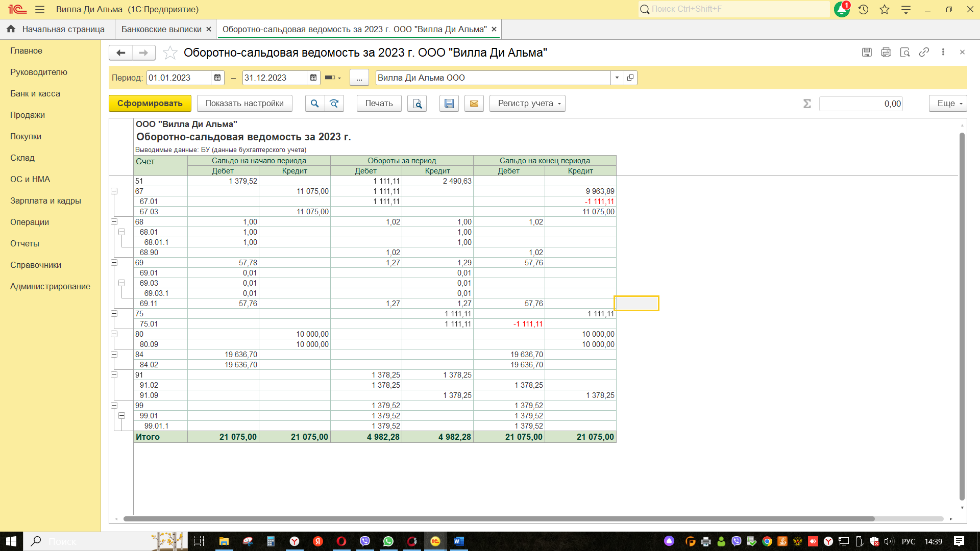The height and width of the screenshot is (551, 980).
Task: Collapse account 68 group
Action: 114,222
